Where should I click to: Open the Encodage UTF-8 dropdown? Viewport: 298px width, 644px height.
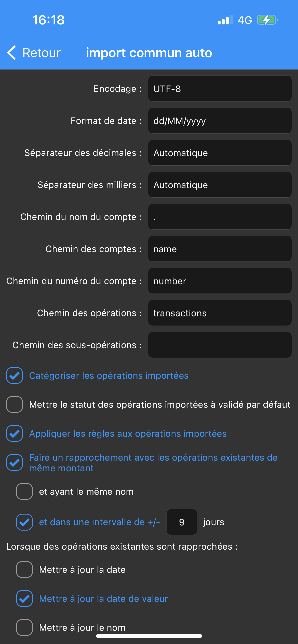coord(220,89)
